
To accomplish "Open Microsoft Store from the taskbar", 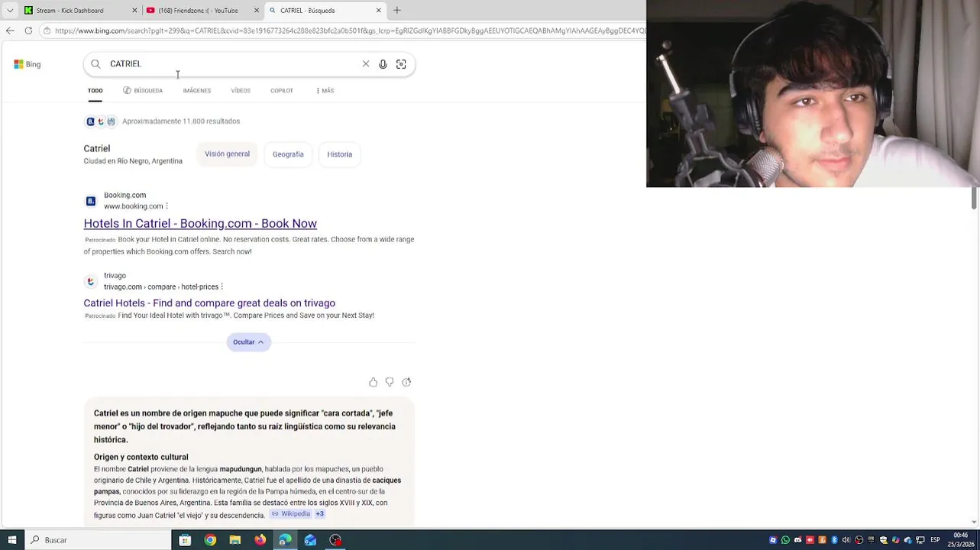I will pos(185,540).
